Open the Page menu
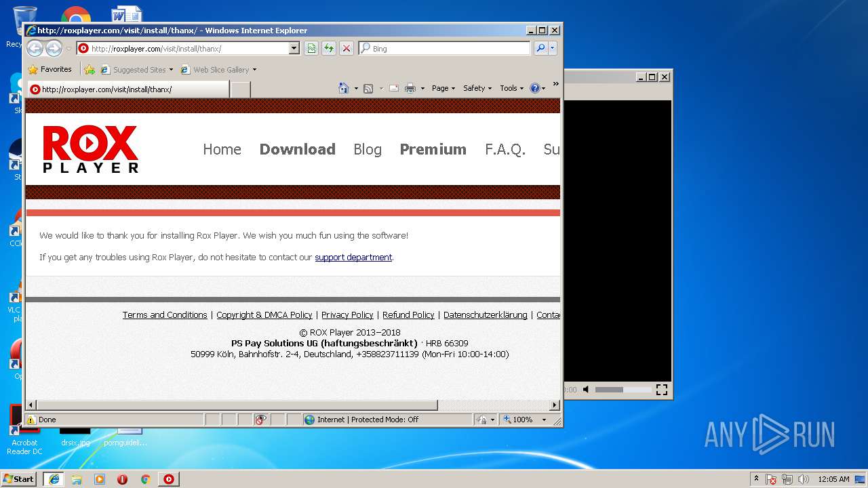Viewport: 868px width, 488px height. tap(443, 88)
